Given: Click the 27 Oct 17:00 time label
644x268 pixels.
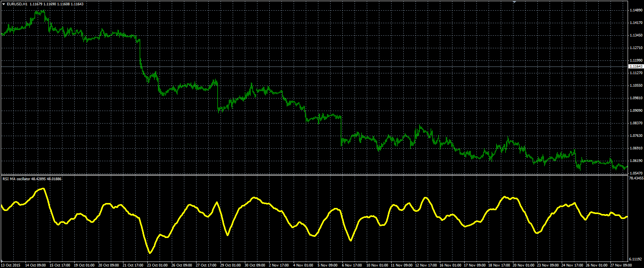Looking at the screenshot, I should (206, 265).
